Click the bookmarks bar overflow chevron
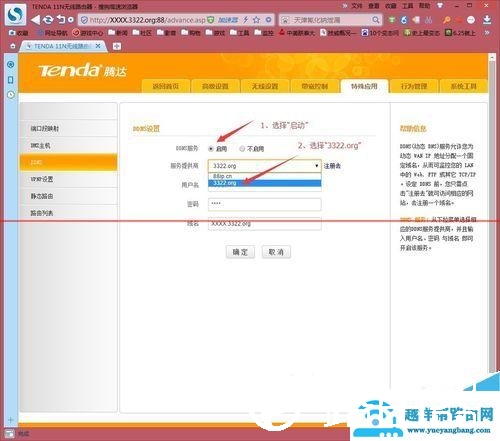Viewport: 500px width, 441px height. pyautogui.click(x=487, y=33)
